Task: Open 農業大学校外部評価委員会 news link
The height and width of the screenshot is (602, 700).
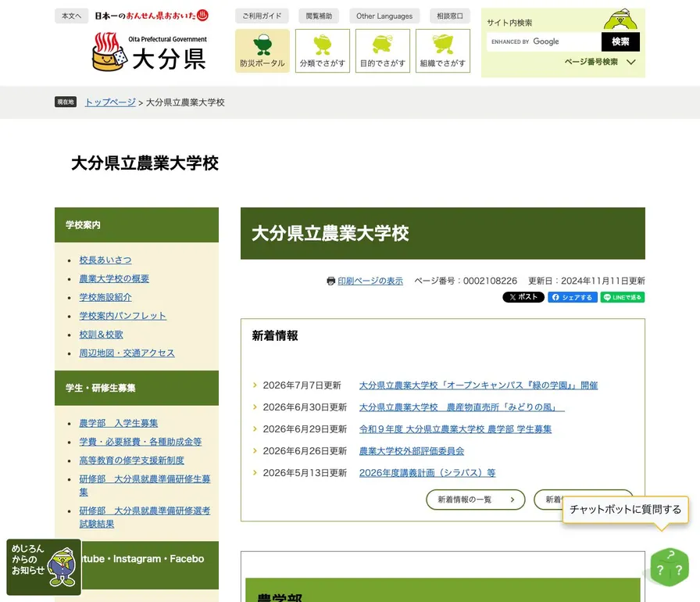Action: point(412,451)
